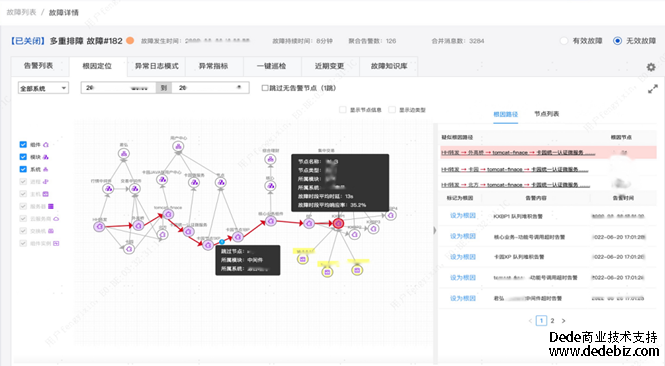The height and width of the screenshot is (366, 665).
Task: Click the 行情中间件 module node
Action: pos(108,188)
